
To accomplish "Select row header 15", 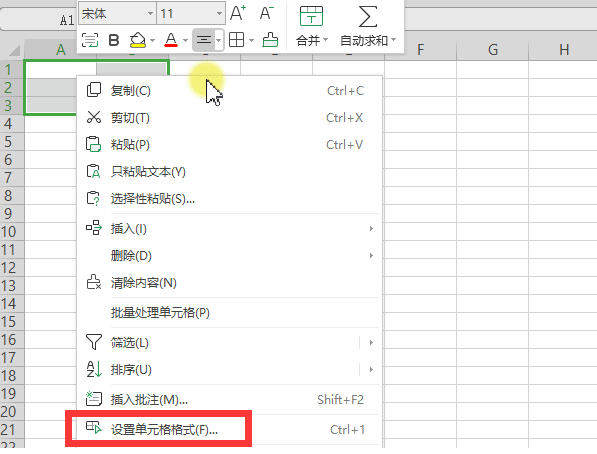I will [12, 322].
